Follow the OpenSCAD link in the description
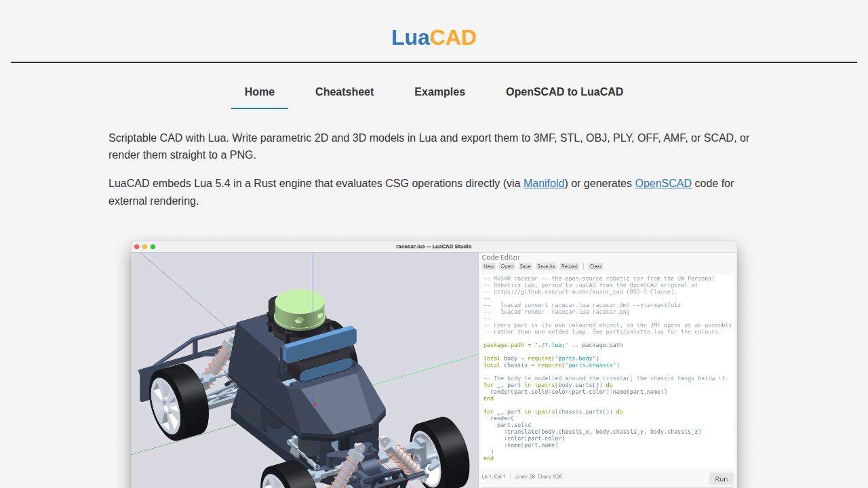 (x=663, y=183)
